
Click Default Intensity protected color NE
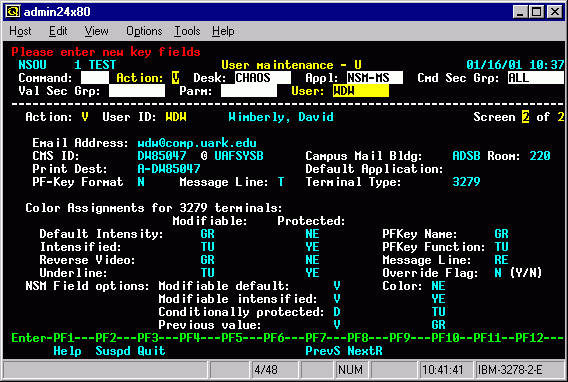click(312, 234)
